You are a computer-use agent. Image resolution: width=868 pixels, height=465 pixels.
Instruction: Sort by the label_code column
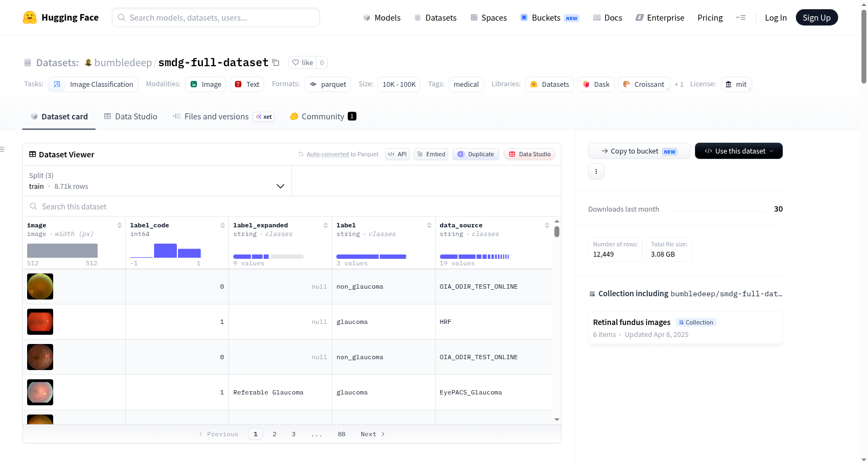[x=222, y=225]
